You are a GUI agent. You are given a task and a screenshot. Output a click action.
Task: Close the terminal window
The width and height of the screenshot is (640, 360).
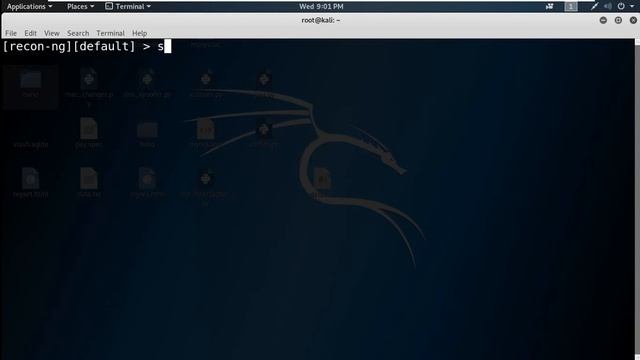(633, 20)
